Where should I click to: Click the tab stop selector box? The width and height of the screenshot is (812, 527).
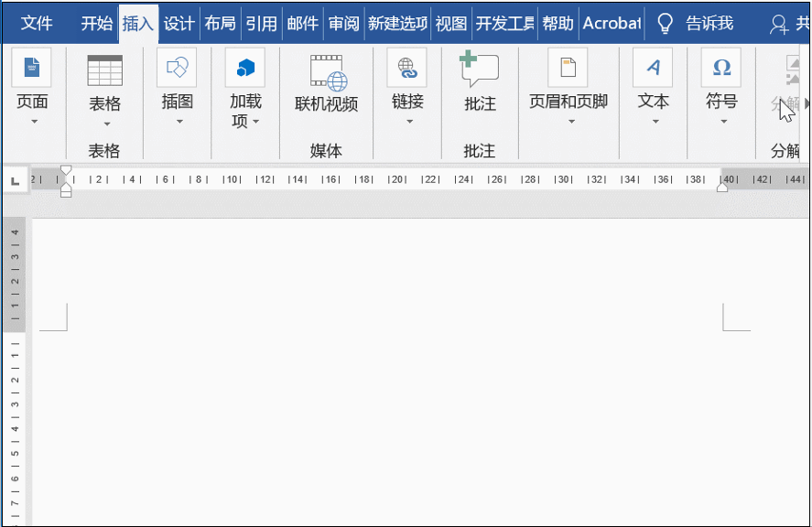pos(15,179)
